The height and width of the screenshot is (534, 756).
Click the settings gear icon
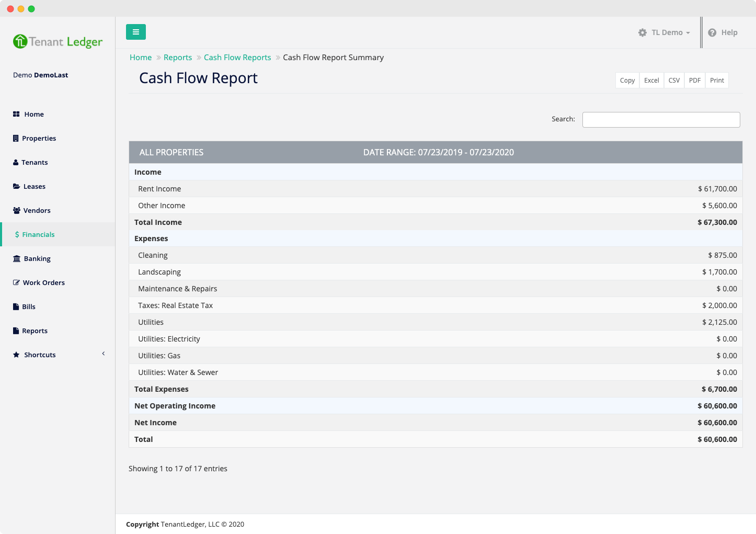tap(643, 32)
